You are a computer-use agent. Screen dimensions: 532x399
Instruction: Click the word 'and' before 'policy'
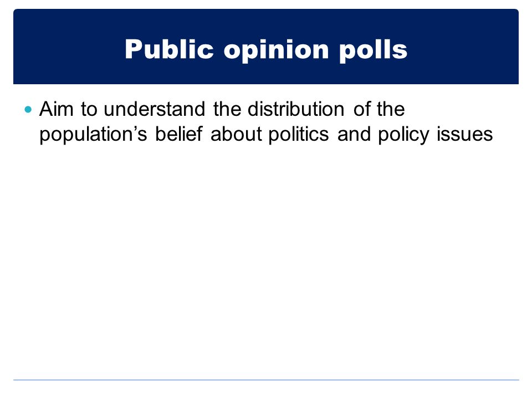coord(354,134)
